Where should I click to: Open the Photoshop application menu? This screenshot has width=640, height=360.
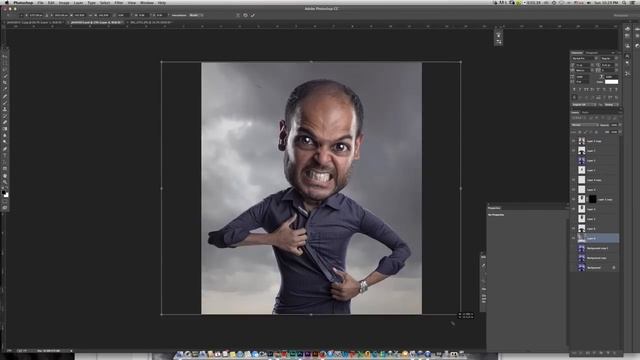pyautogui.click(x=23, y=2)
